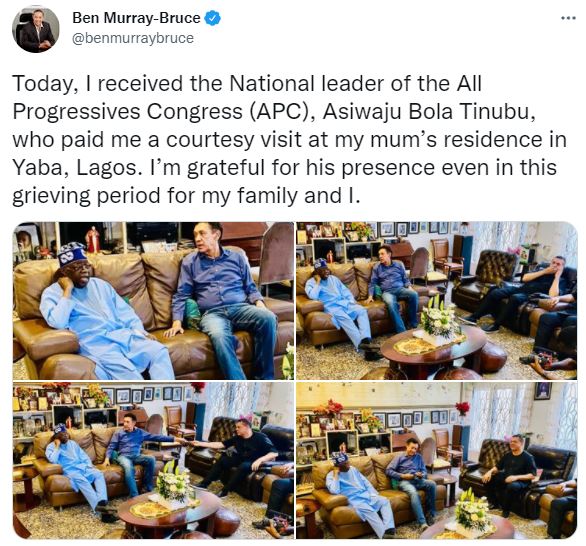Open the bottom-right living room photo
The image size is (586, 546).
(x=437, y=460)
